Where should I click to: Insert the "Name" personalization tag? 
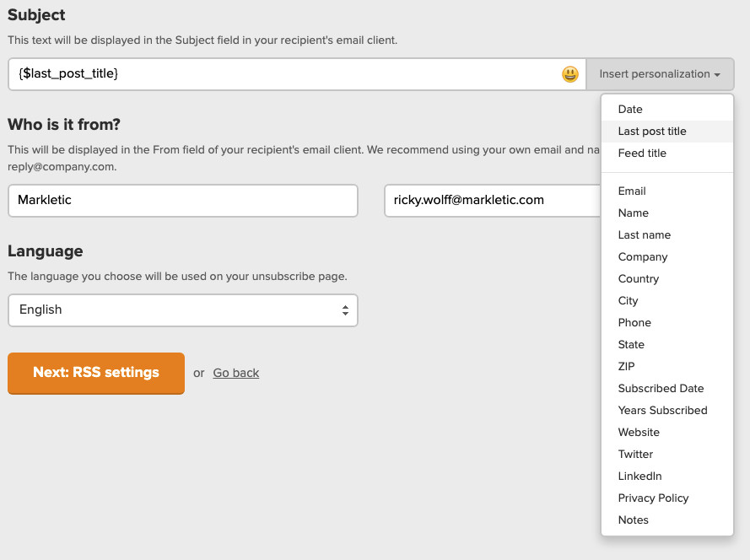pyautogui.click(x=633, y=213)
